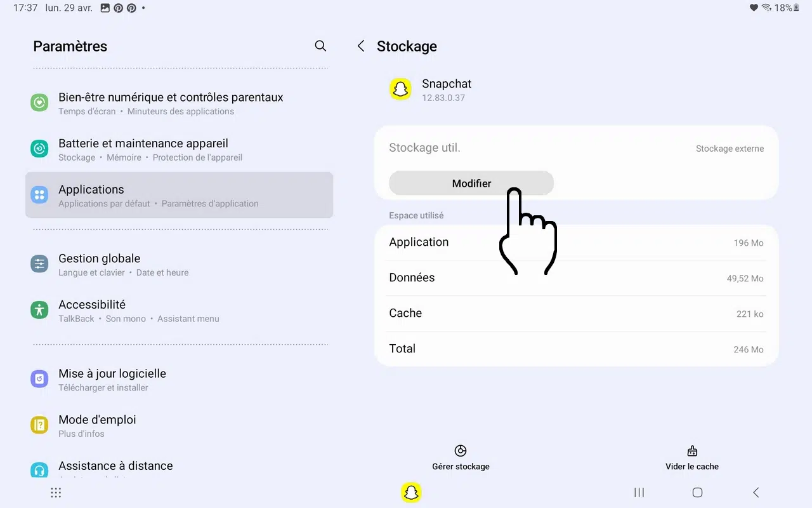Tap the Paramètres title
This screenshot has height=508, width=812.
pos(70,46)
